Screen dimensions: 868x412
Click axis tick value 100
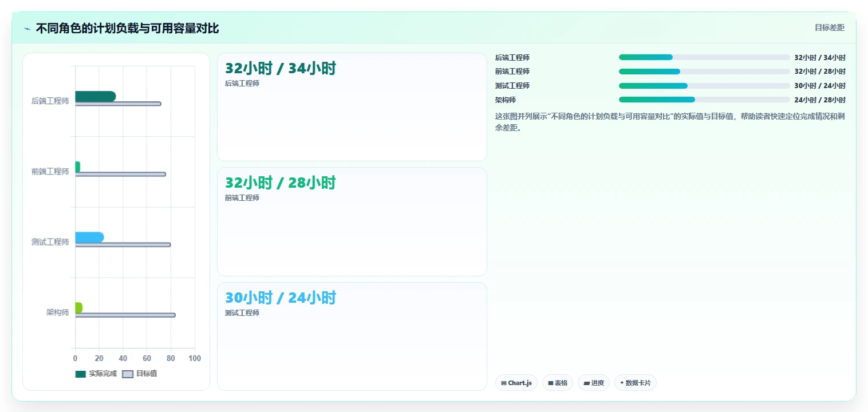click(195, 358)
